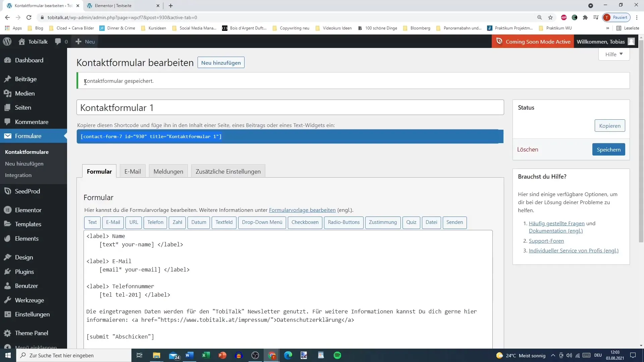Toggle the Checkboxen form element
Screen dimensions: 644x362
305,222
